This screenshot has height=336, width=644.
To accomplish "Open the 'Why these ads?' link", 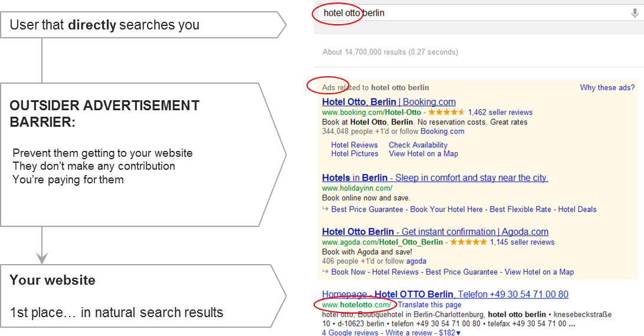I will 607,87.
